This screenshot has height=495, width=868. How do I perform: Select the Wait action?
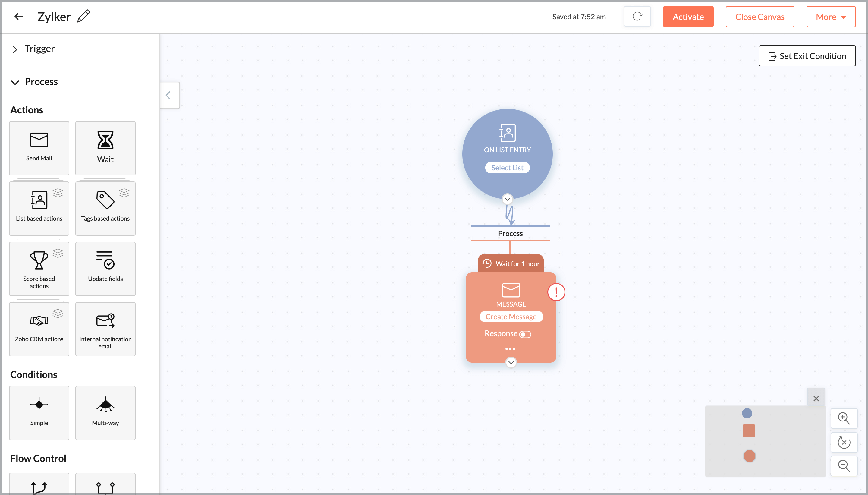pos(105,148)
